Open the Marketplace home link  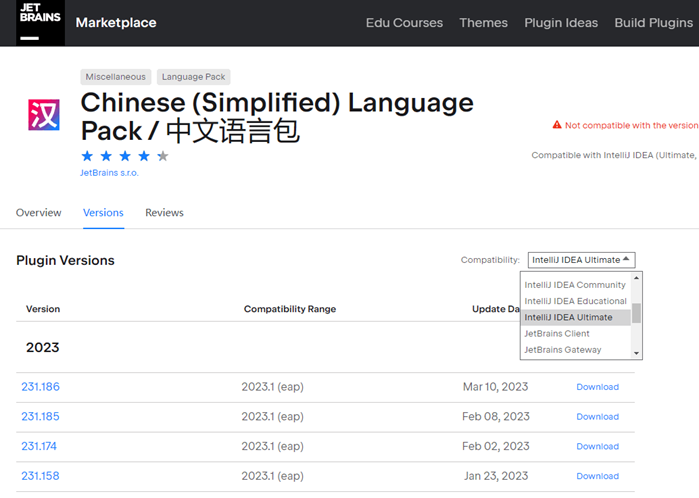pyautogui.click(x=116, y=23)
